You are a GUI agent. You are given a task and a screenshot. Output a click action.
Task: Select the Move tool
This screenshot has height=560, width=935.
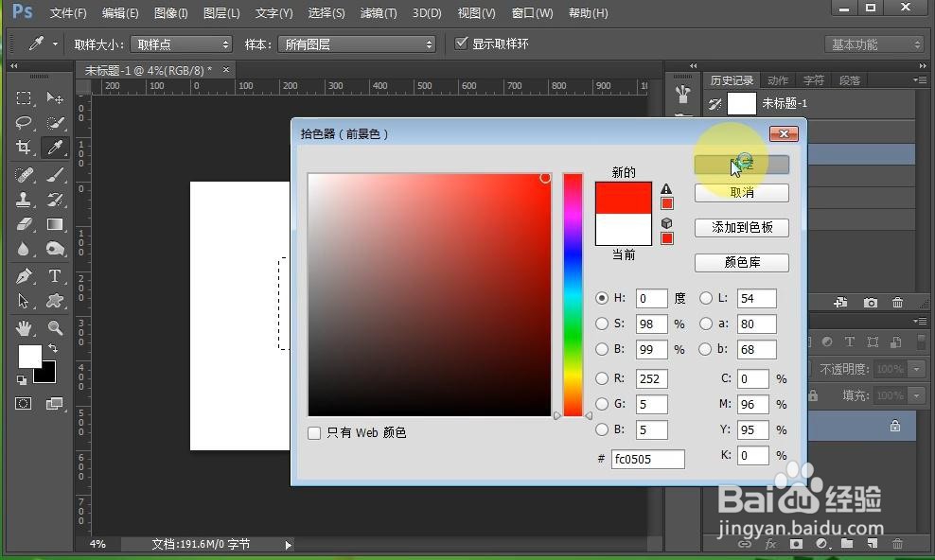54,97
